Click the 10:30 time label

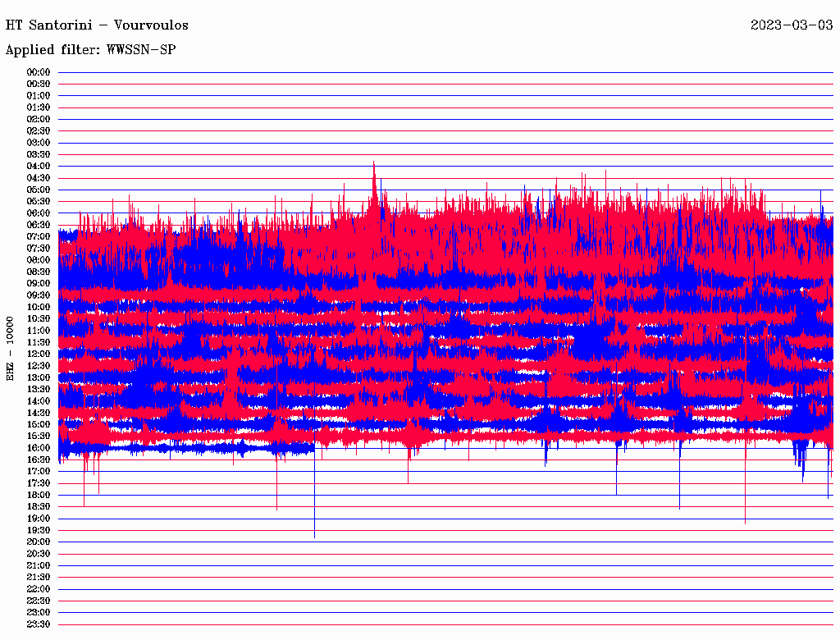click(x=39, y=319)
